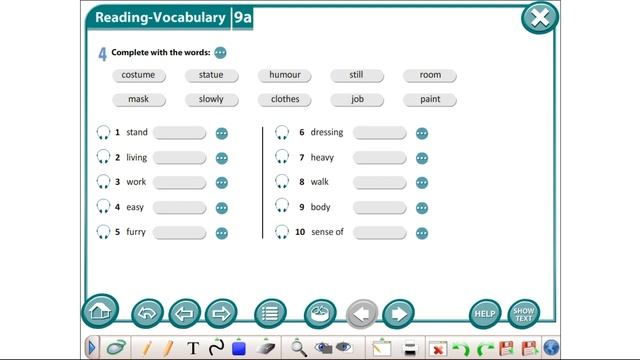Select the word 'still'
Screen dimensions: 640x360
coord(357,76)
